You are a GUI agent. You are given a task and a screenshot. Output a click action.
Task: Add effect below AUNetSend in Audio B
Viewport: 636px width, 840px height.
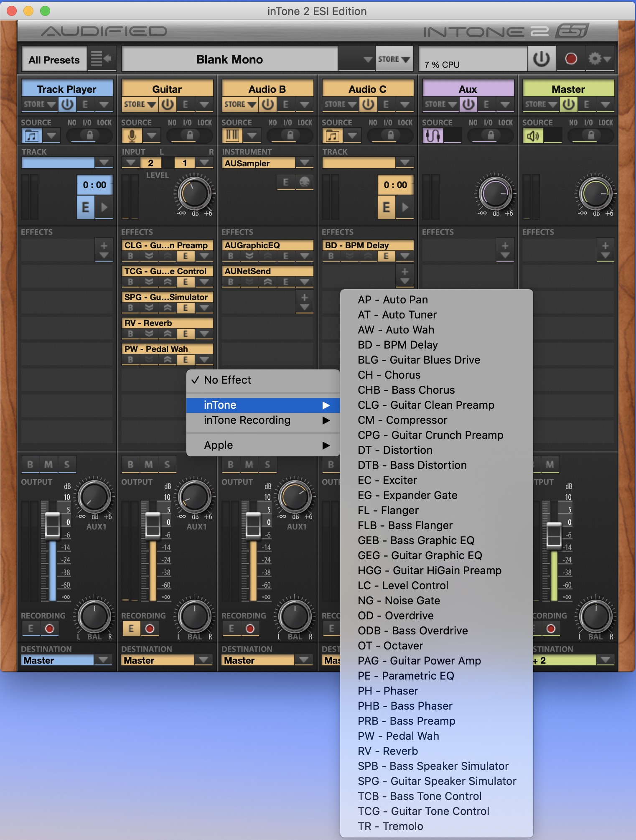coord(305,302)
